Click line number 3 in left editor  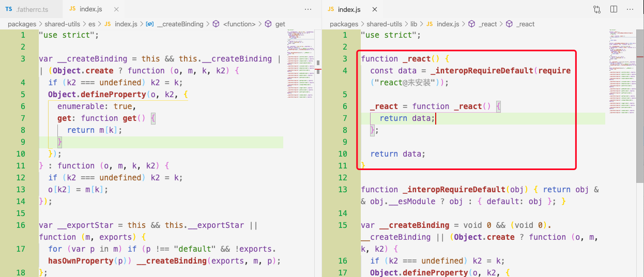point(23,59)
